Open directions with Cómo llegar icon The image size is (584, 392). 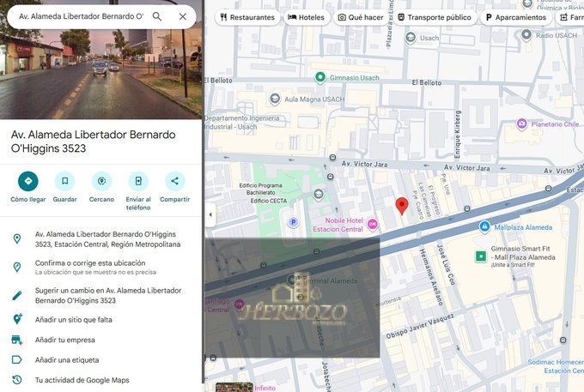point(28,181)
